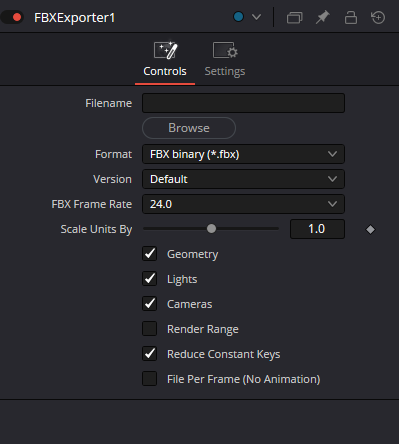Screen dimensions: 399x444
Task: Uncheck the Cameras checkbox
Action: 149,304
